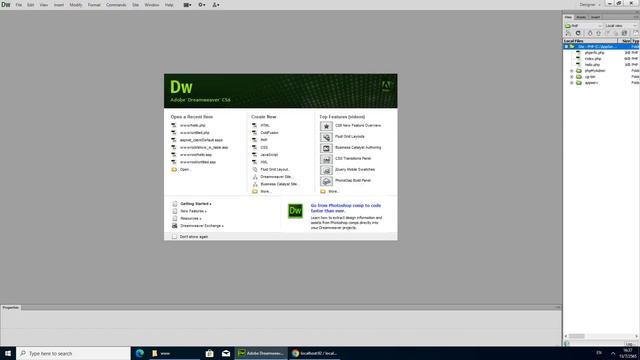640x360 pixels.
Task: Tick the Don't show again checkbox
Action: [x=174, y=237]
